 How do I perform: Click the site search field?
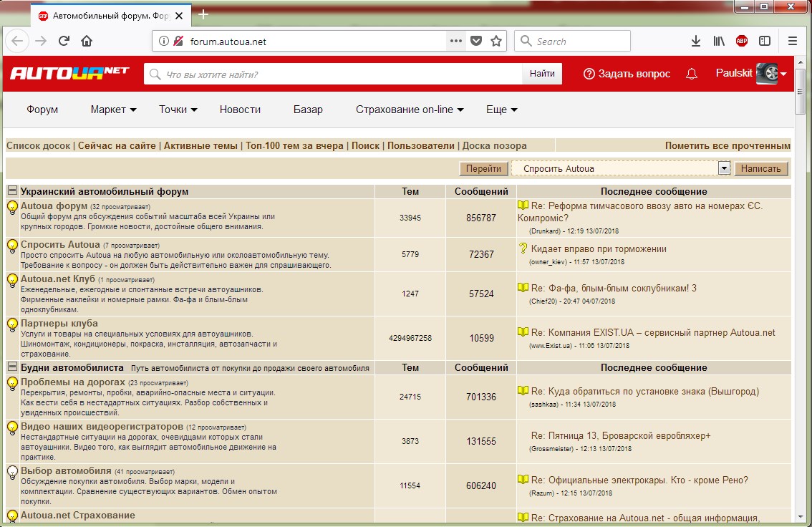coord(333,74)
